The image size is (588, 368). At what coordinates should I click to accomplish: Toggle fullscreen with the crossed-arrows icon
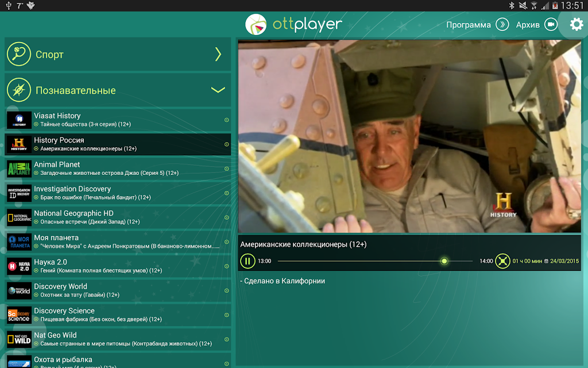502,261
